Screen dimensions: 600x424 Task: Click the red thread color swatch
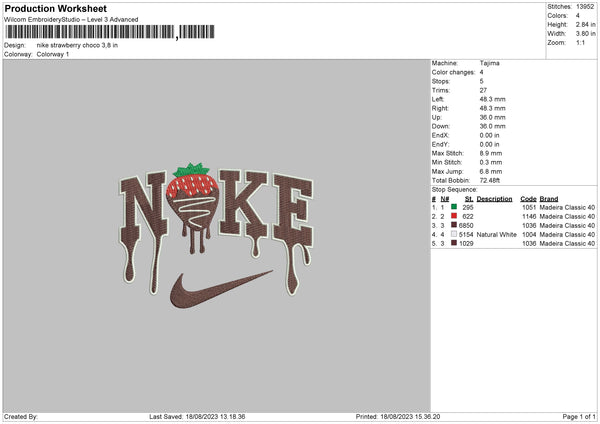(x=454, y=216)
